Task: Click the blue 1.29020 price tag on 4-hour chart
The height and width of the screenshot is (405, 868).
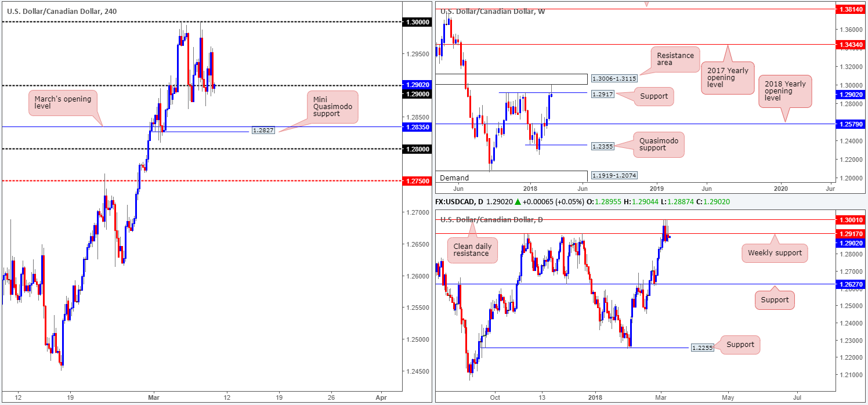Action: click(418, 85)
